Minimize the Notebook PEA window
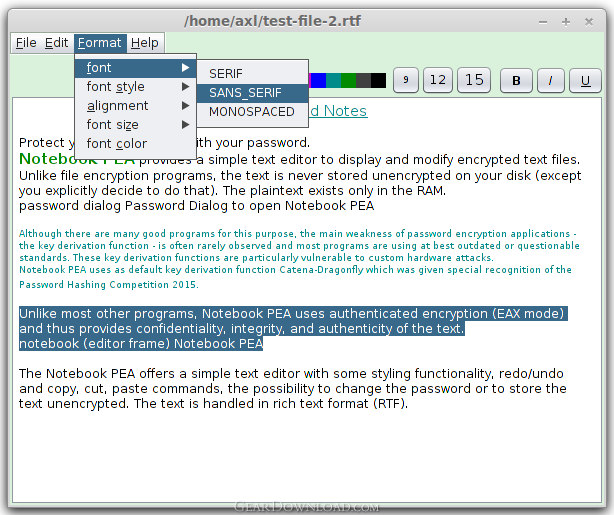614x515 pixels. [543, 22]
